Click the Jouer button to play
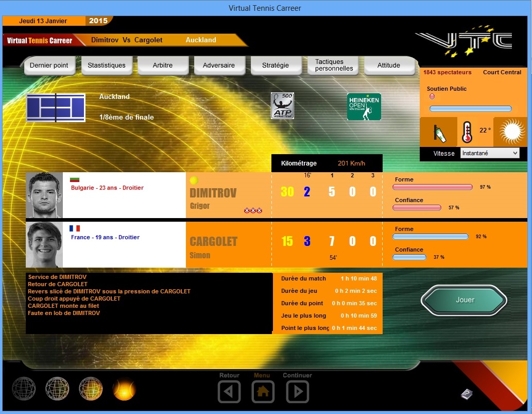 click(465, 300)
